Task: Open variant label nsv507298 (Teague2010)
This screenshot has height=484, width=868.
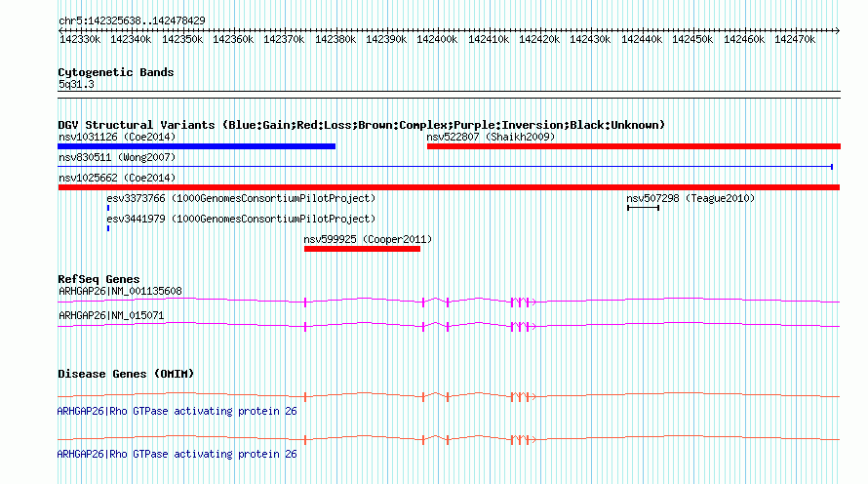Action: click(690, 198)
